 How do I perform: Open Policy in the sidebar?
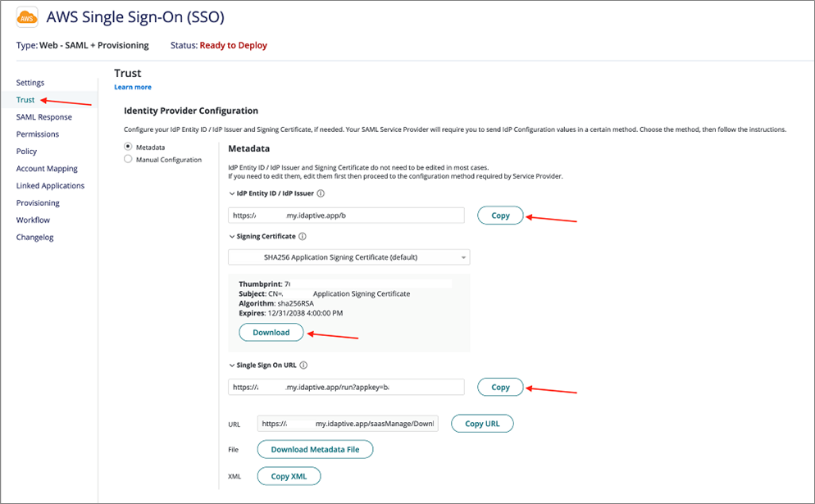tap(26, 151)
